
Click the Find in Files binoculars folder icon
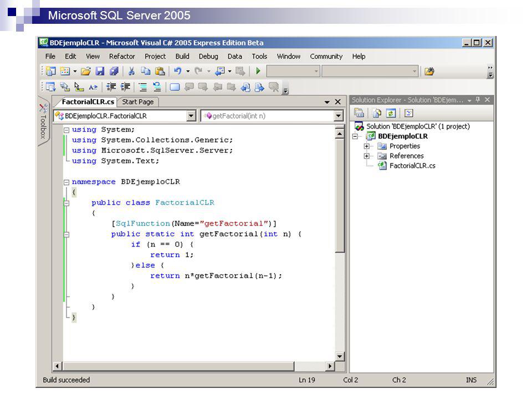coord(429,71)
